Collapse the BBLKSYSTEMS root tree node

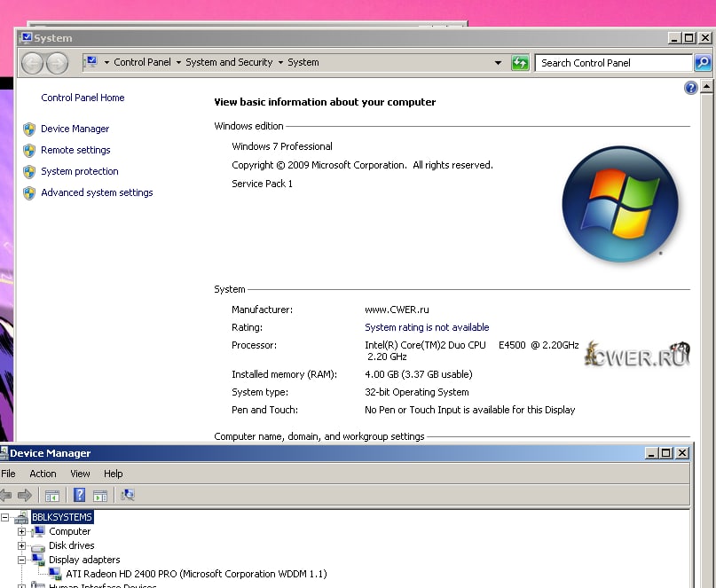(x=5, y=517)
